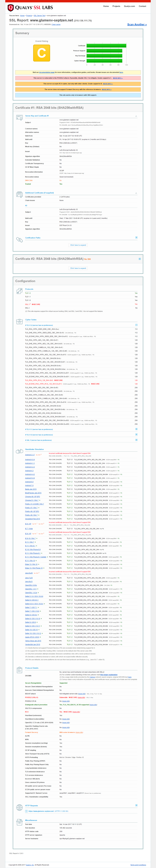Open Firefox 31.3.0 ESR / Win 7 link
Viewport: 156px width, 868px height.
click(x=34, y=504)
